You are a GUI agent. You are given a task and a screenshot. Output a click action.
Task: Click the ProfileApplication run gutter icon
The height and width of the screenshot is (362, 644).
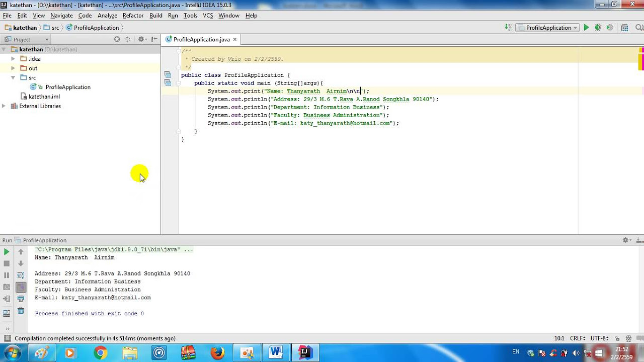pyautogui.click(x=168, y=75)
